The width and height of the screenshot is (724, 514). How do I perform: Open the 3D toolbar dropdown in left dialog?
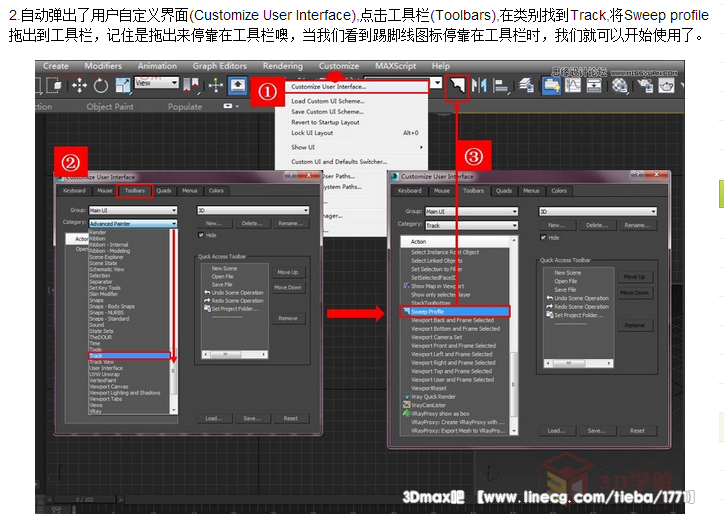253,210
